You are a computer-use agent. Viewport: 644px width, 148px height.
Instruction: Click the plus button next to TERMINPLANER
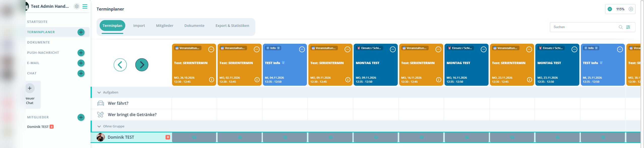[81, 32]
